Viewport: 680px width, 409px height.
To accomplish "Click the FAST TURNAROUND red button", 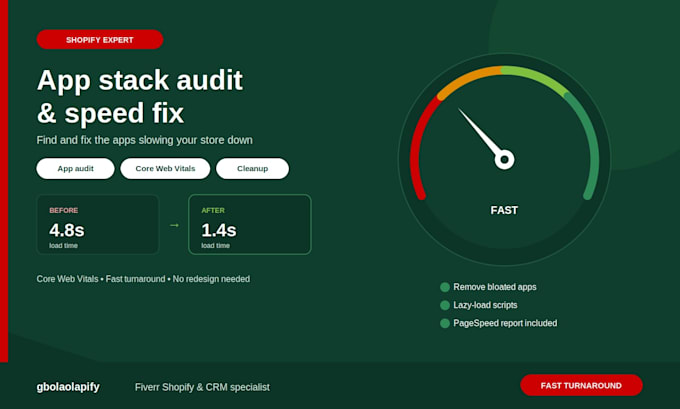I will 581,385.
